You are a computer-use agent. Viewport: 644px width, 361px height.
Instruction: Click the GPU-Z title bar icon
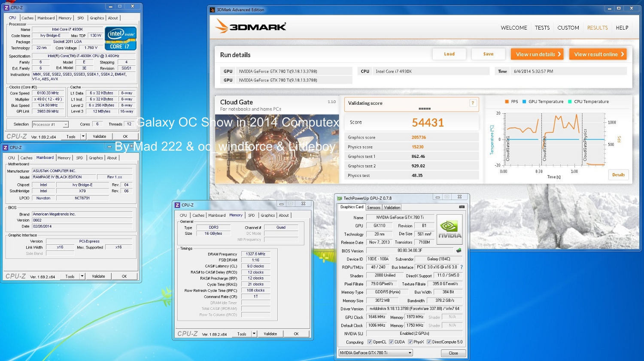(340, 198)
